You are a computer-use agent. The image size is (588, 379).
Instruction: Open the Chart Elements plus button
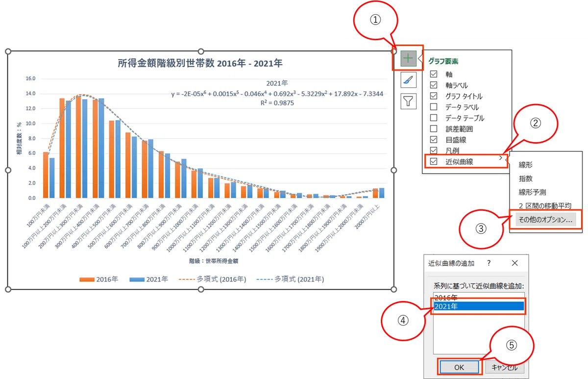[408, 58]
